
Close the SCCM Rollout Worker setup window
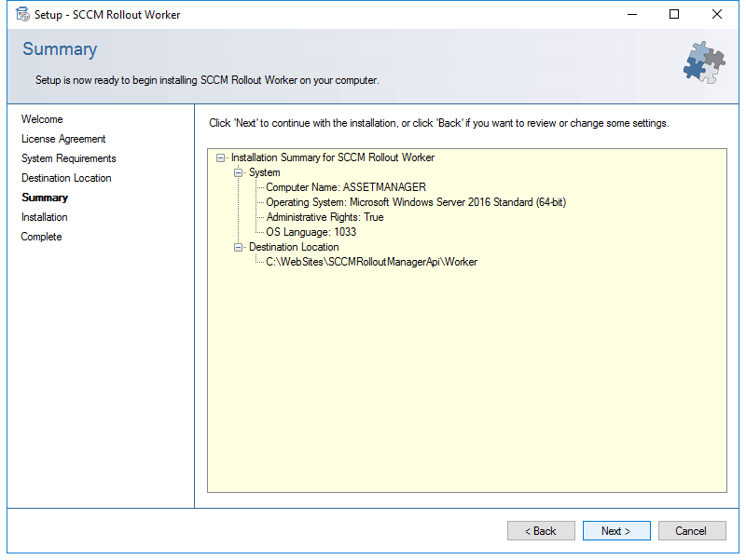point(716,14)
